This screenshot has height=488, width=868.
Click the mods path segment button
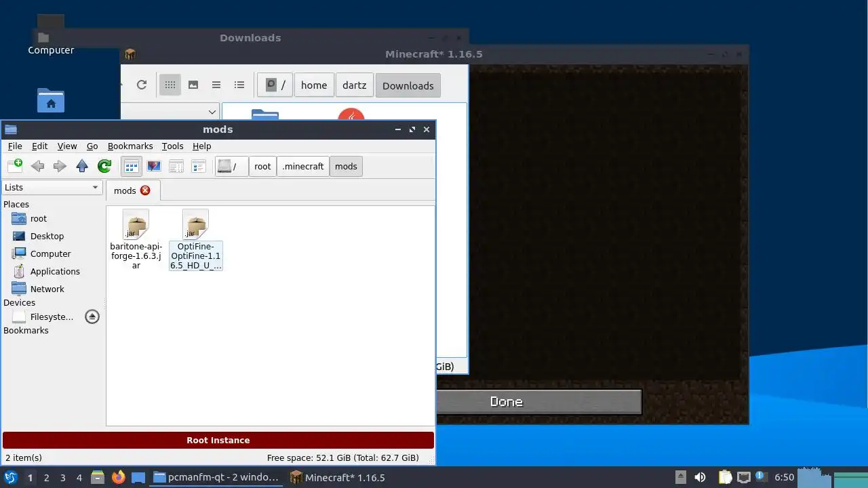(x=346, y=166)
